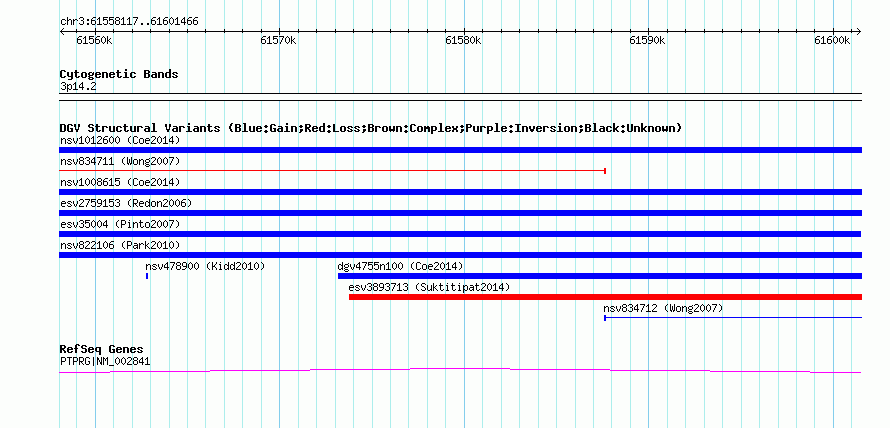The image size is (890, 428).
Task: Click the chr3:61558117..61601466 coordinate label
Action: click(129, 22)
